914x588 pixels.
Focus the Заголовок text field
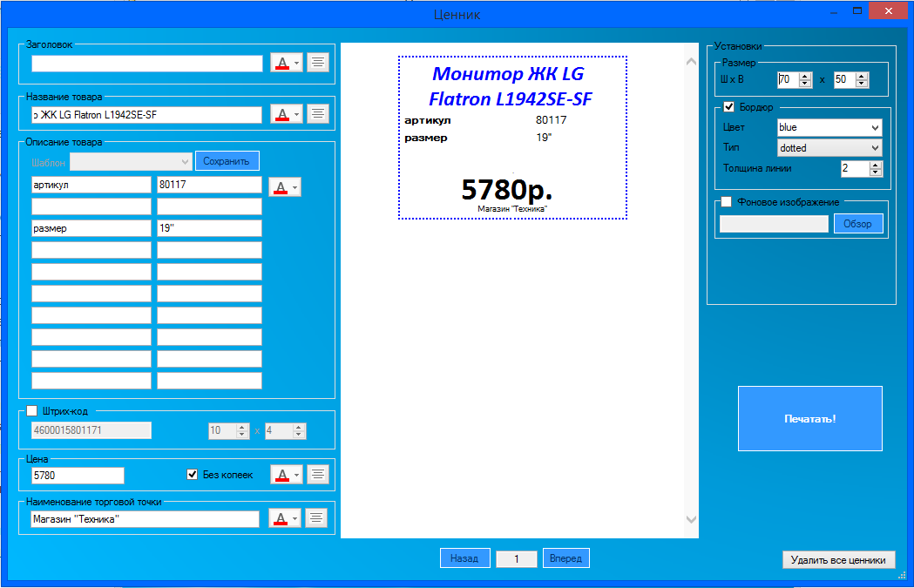(147, 64)
